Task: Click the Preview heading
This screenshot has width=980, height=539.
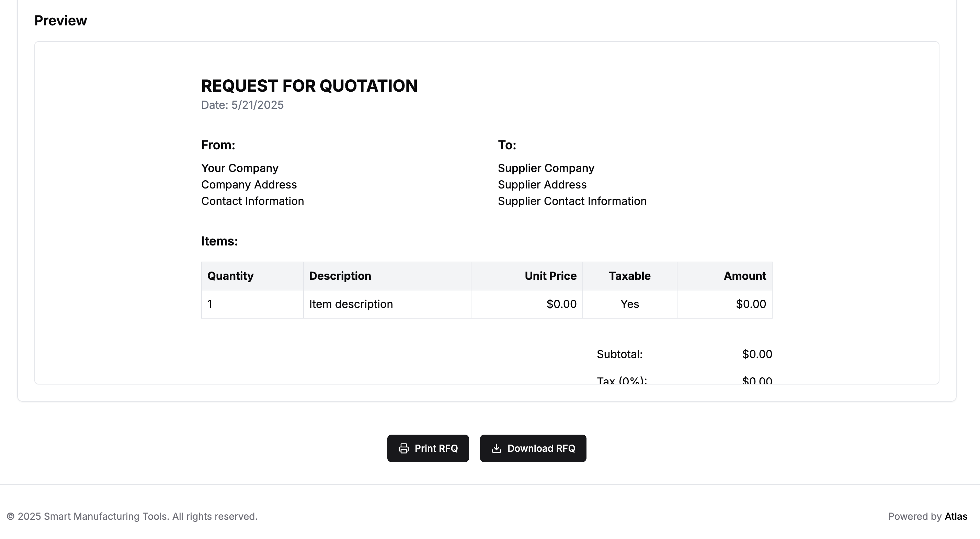Action: pos(60,21)
